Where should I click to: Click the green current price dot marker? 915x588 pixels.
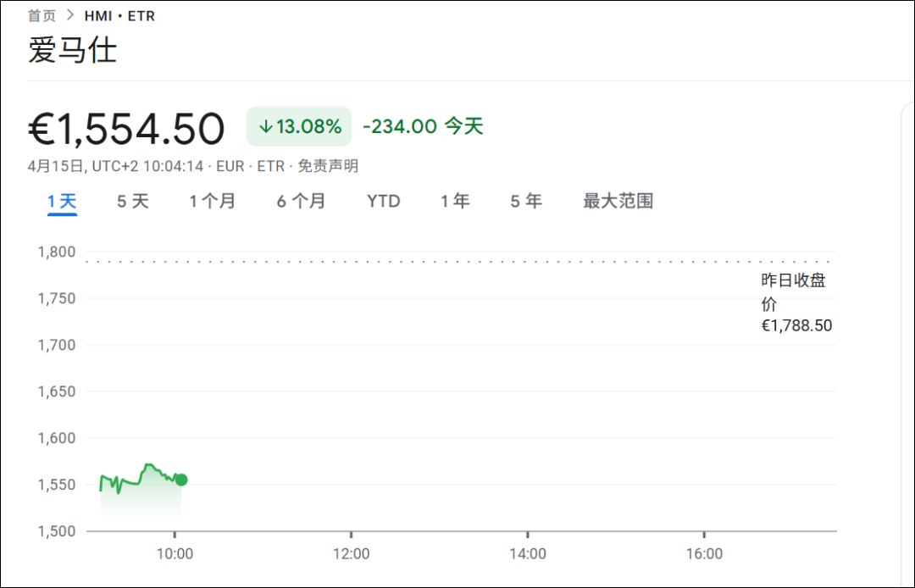181,480
